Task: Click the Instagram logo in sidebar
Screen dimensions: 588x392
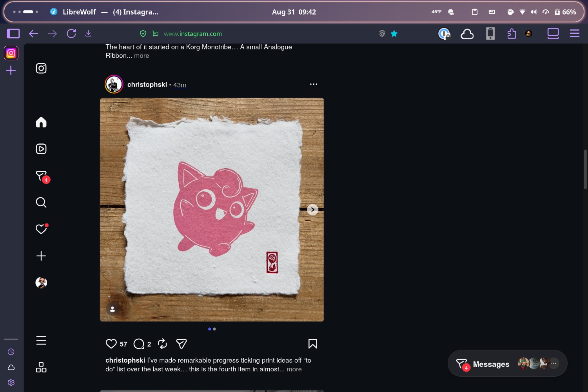Action: tap(41, 68)
